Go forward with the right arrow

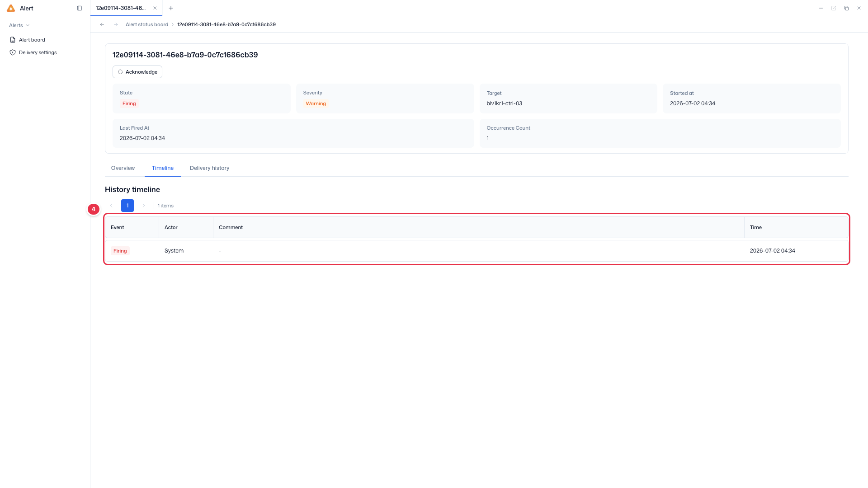116,24
